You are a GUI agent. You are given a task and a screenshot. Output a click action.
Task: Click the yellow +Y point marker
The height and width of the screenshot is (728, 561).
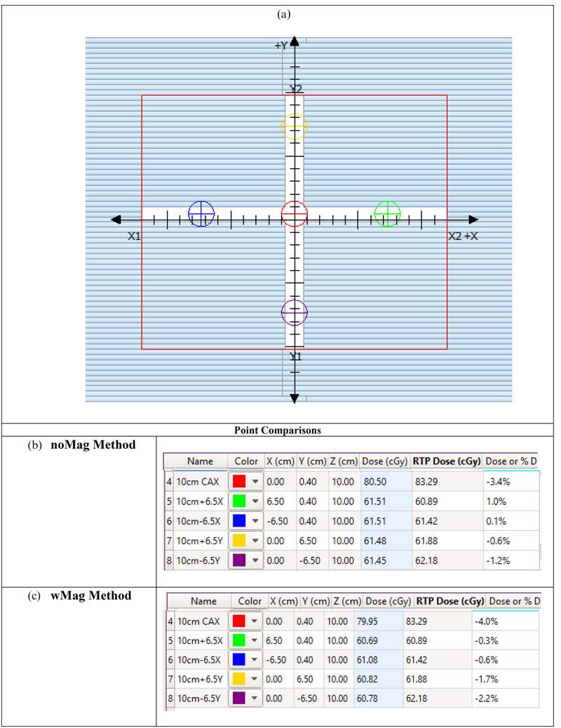[x=294, y=126]
